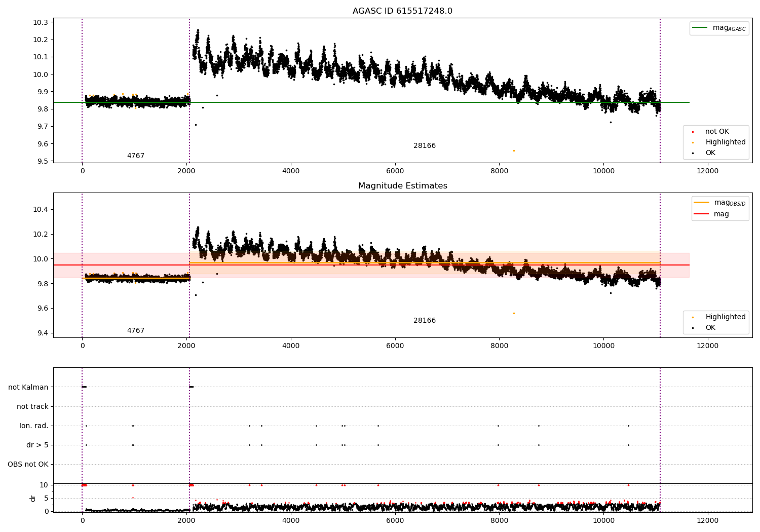This screenshot has height=532, width=760.
Task: Click the '4767' label in Magnitude Estimates plot
Action: tap(136, 331)
